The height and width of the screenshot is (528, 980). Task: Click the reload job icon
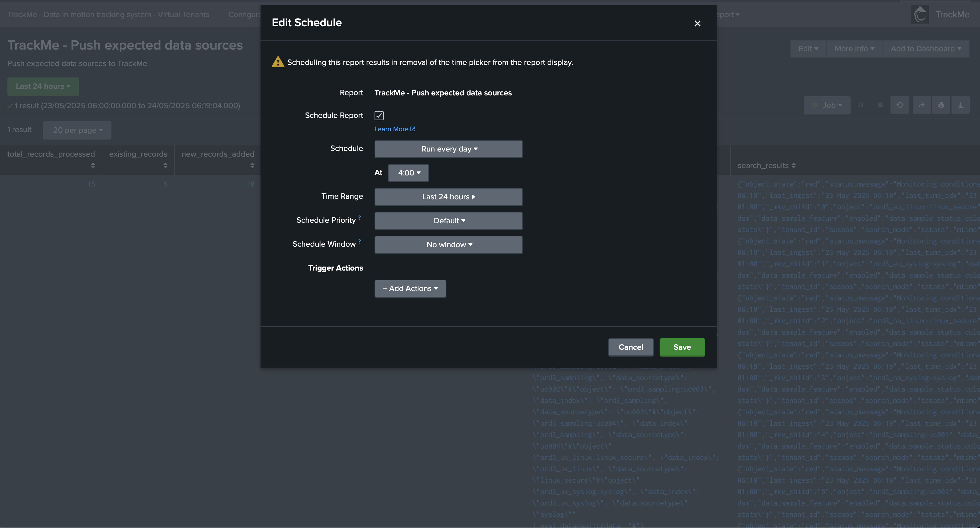899,105
